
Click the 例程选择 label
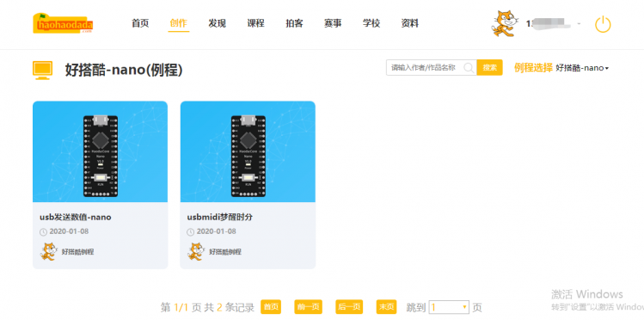533,68
